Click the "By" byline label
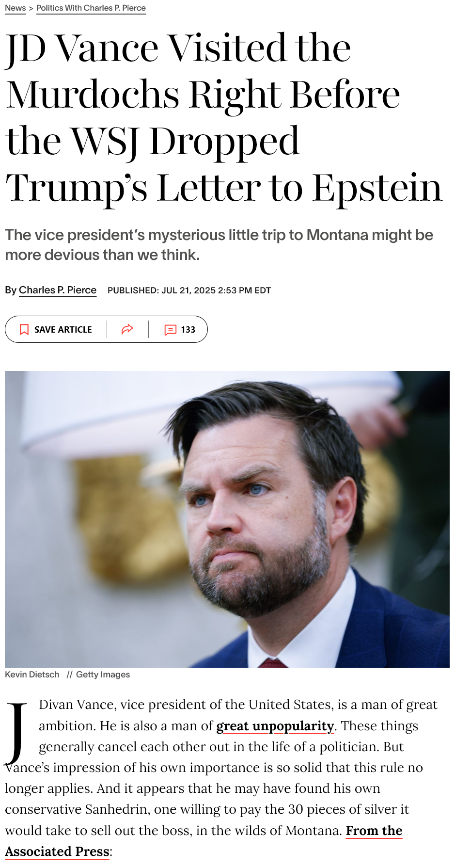The width and height of the screenshot is (455, 868). pyautogui.click(x=11, y=290)
